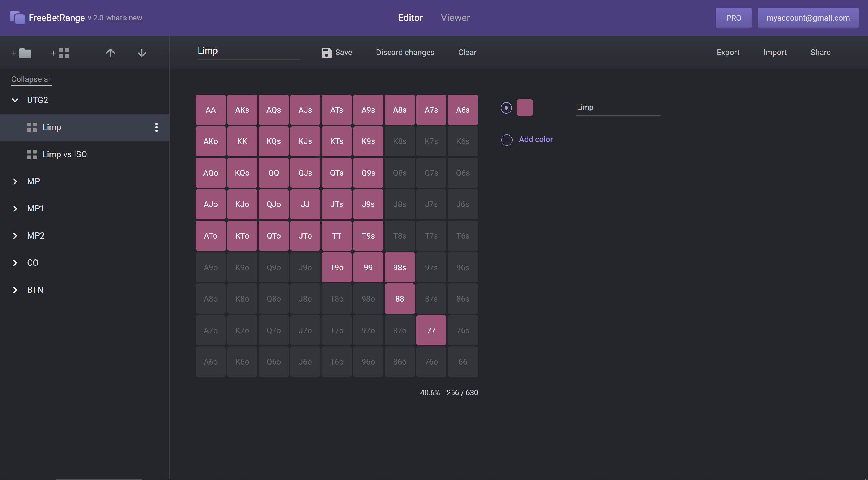Click the T9o hand cell to toggle

337,267
